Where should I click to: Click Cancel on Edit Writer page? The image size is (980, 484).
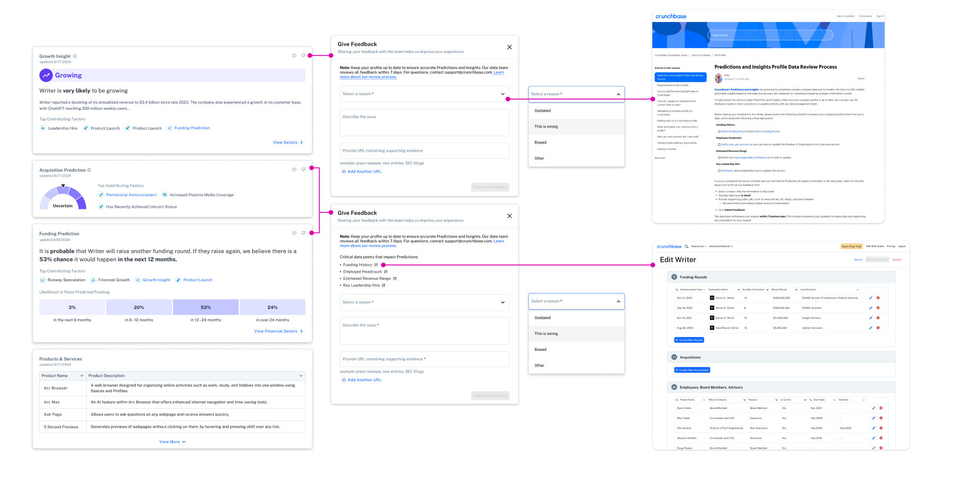897,259
